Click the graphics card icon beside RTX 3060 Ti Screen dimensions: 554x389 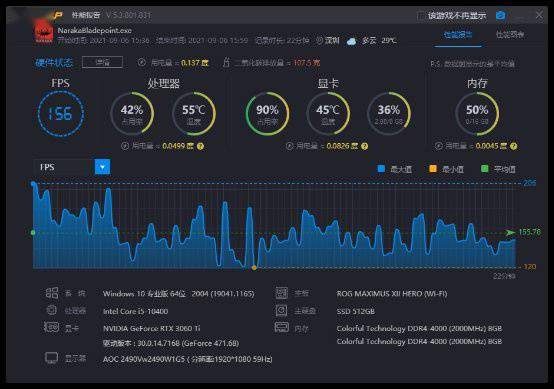52,327
